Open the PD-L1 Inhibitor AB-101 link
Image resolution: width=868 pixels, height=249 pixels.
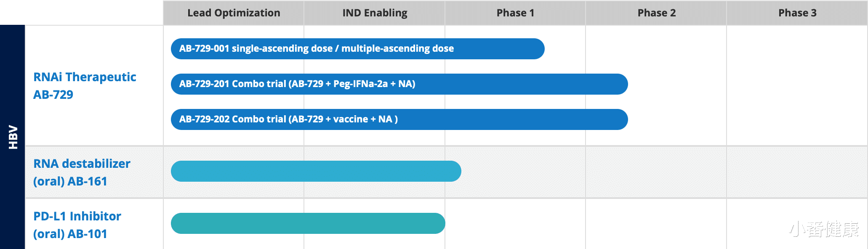coord(77,225)
